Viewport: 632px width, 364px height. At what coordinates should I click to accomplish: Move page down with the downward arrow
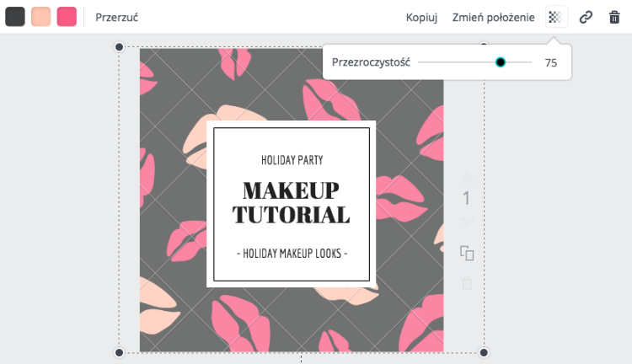467,222
